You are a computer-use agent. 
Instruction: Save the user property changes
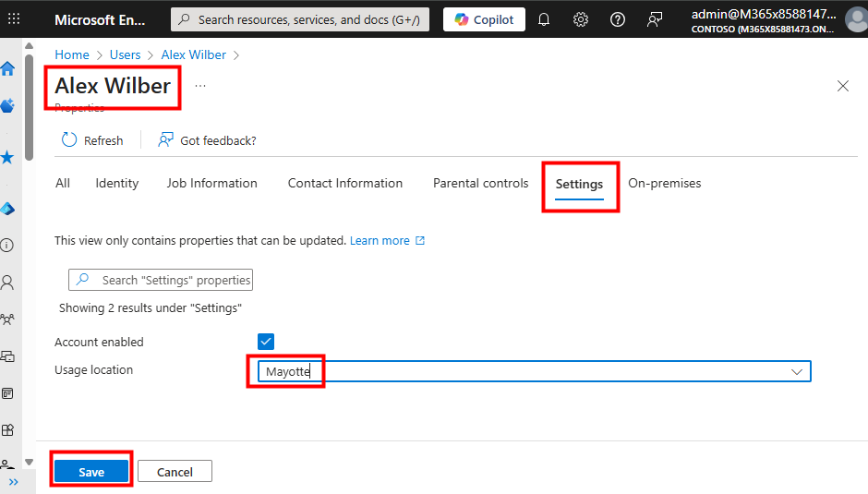tap(91, 472)
